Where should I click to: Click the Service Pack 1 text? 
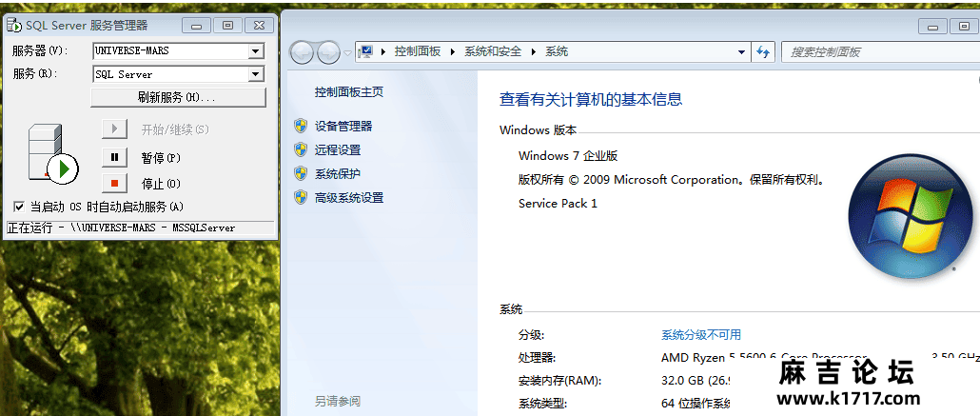pos(558,204)
